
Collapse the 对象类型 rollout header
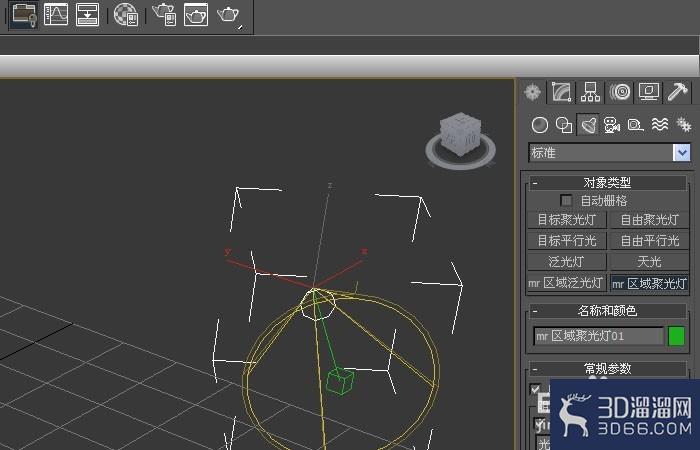tap(608, 183)
